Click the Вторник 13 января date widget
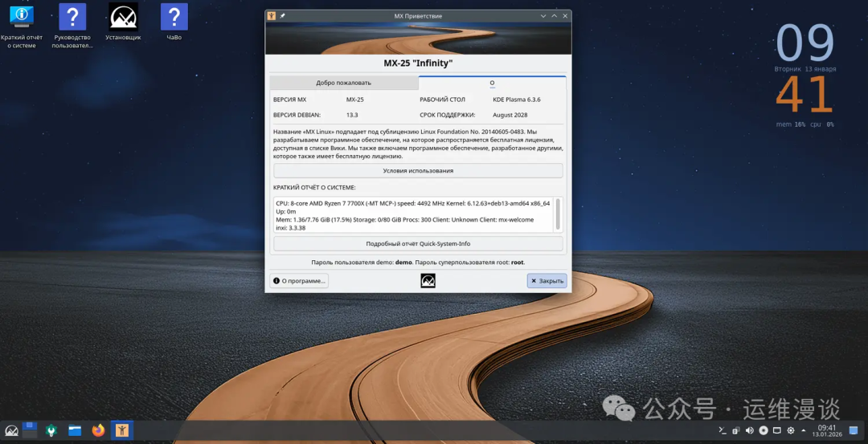 (x=805, y=70)
